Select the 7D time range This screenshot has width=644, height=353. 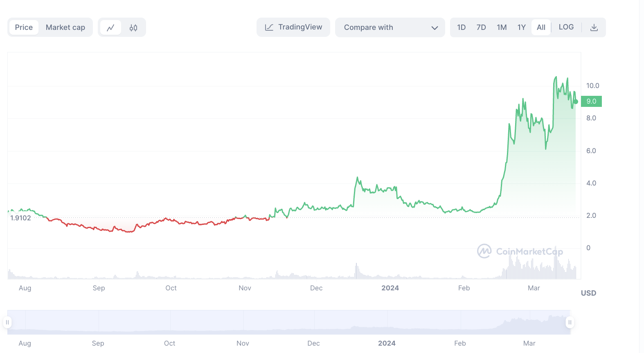(481, 27)
